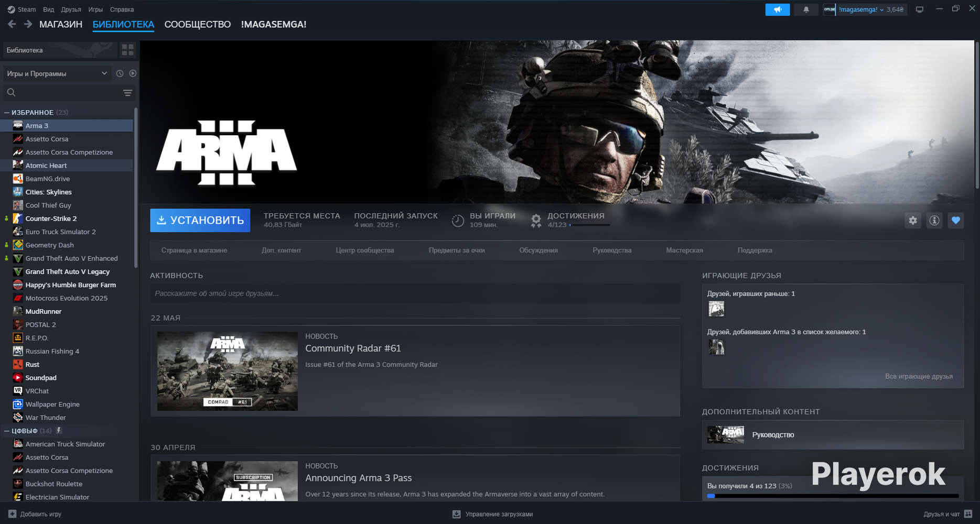The image size is (980, 524).
Task: Open Доп. контент link
Action: click(x=282, y=250)
